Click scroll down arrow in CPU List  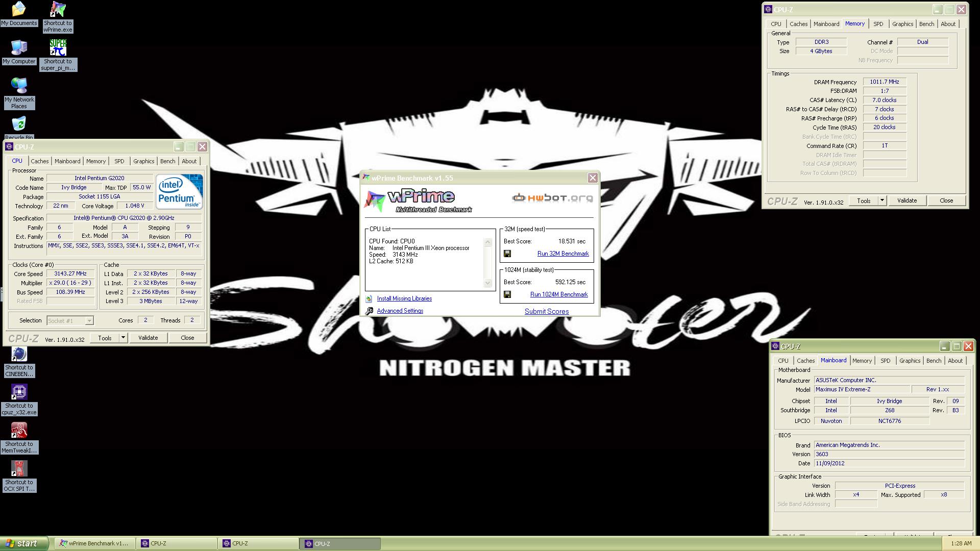[487, 283]
